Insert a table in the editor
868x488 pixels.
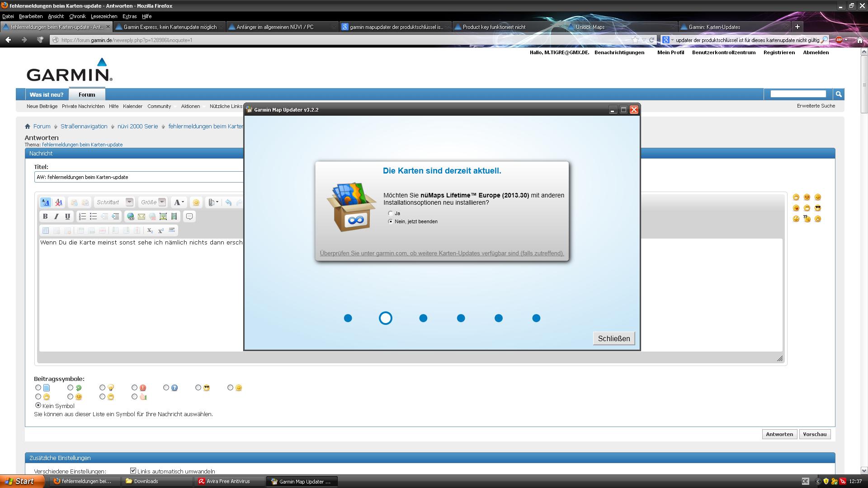(45, 230)
